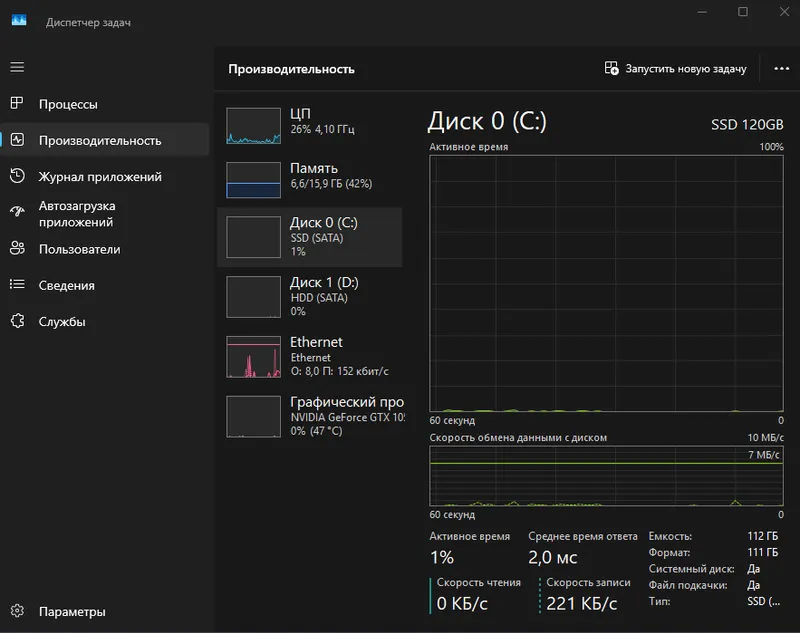This screenshot has height=633, width=800.
Task: Click the Службы puzzle-piece icon
Action: coord(17,321)
